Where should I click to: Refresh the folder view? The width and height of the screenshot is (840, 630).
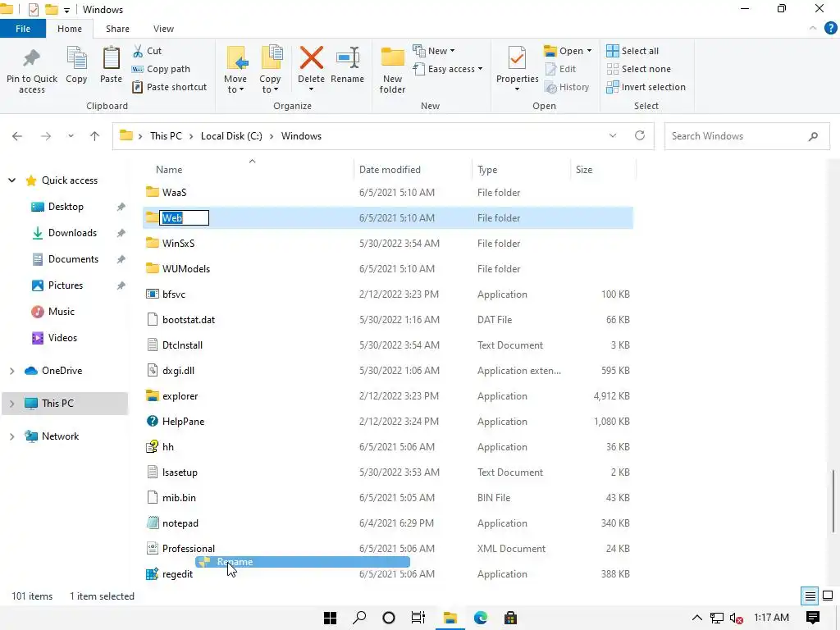click(640, 135)
